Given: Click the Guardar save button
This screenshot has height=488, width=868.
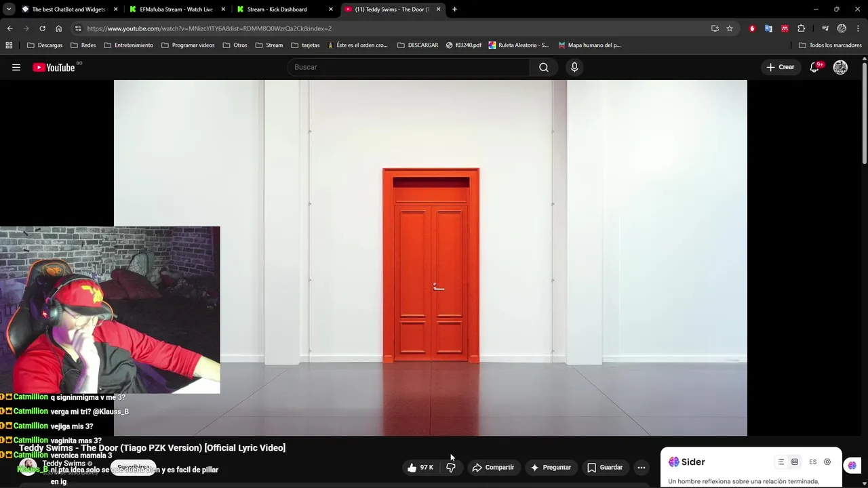Looking at the screenshot, I should 605,467.
